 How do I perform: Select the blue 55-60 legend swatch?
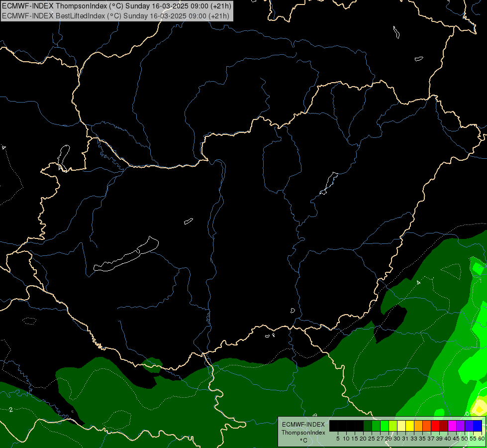point(478,426)
